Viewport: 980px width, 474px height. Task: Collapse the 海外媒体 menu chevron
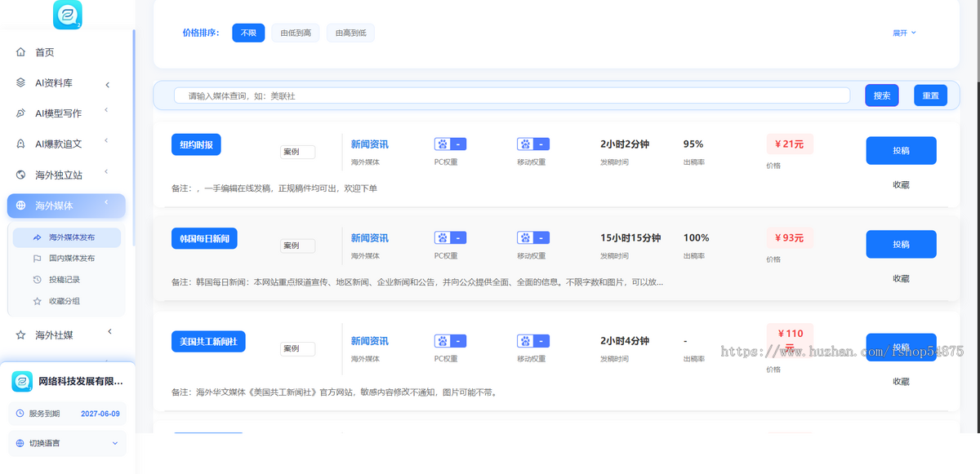108,204
